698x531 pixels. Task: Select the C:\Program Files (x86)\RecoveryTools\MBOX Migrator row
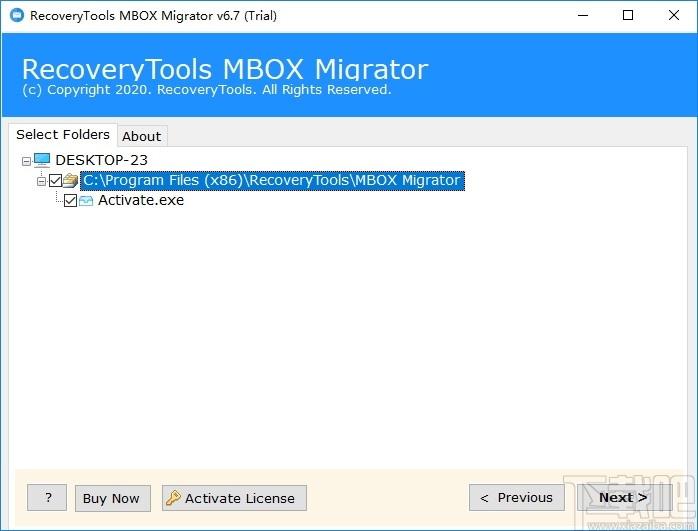pyautogui.click(x=272, y=180)
